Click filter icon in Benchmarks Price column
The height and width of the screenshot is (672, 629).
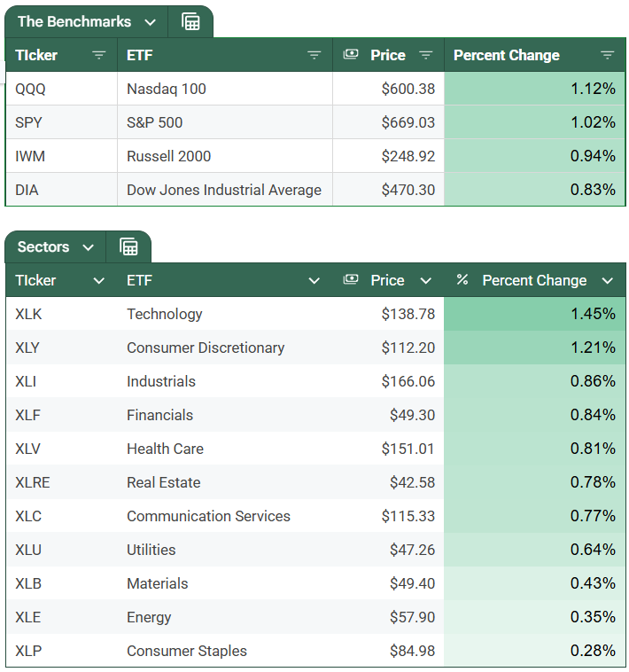(x=426, y=55)
